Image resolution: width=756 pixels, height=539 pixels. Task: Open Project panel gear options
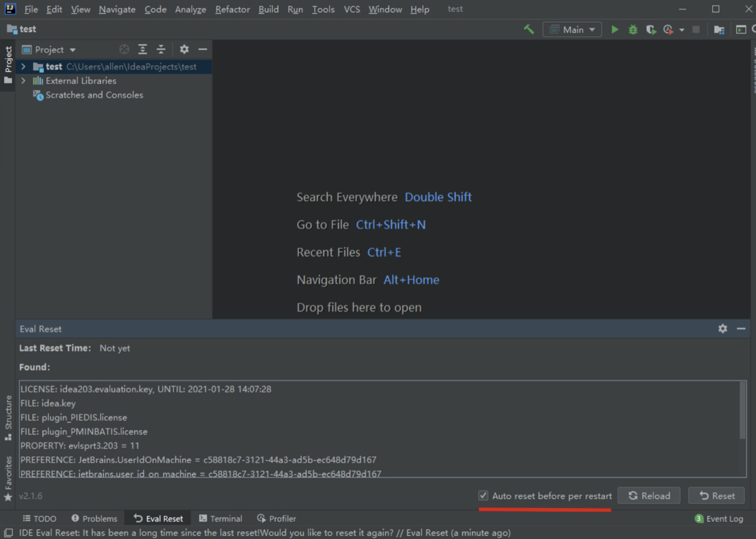click(184, 49)
